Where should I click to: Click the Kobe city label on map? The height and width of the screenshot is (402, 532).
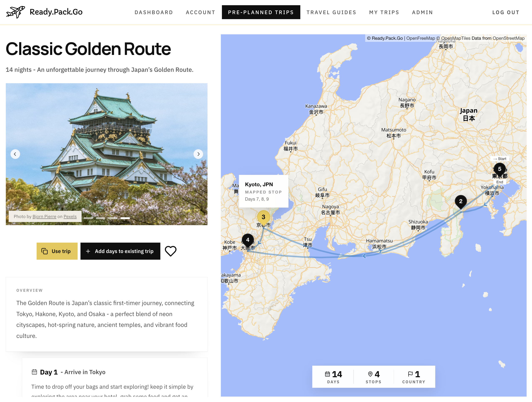(x=230, y=245)
